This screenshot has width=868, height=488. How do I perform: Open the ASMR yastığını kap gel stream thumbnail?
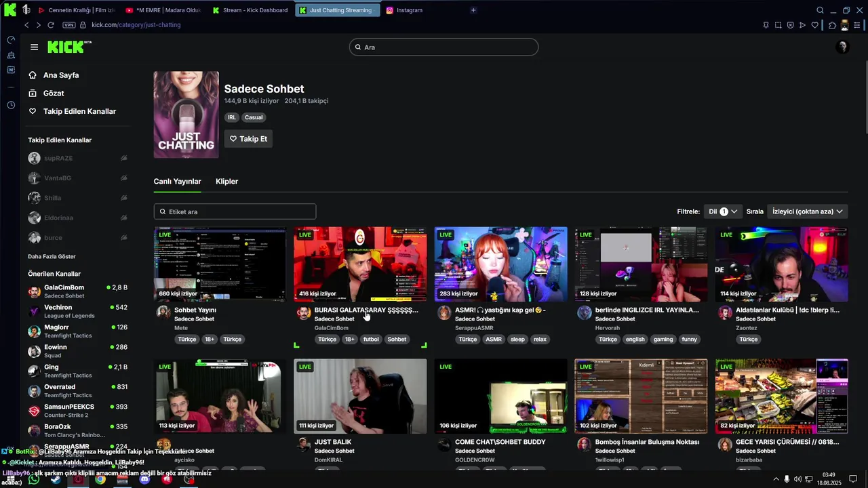[x=500, y=264]
